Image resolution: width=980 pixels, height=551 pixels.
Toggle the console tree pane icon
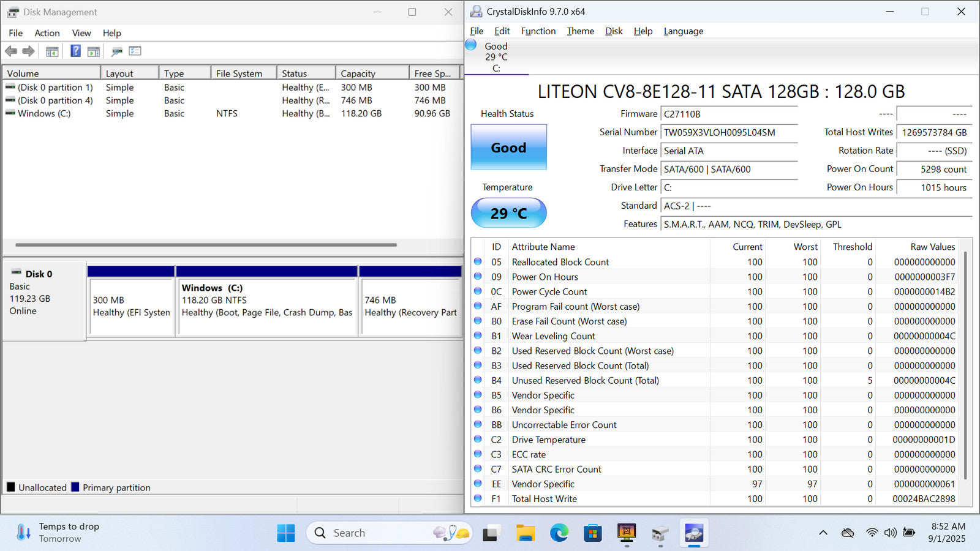click(52, 51)
